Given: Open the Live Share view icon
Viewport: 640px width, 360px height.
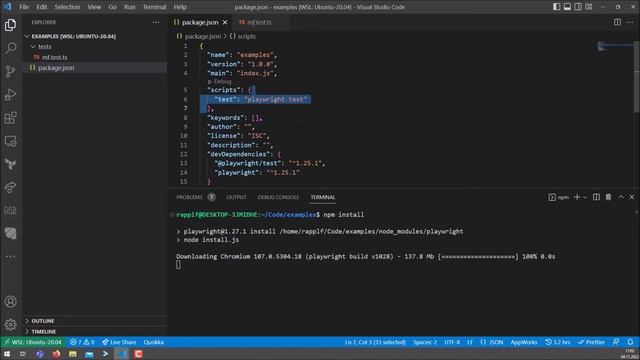Looking at the screenshot, I should click(x=11, y=187).
